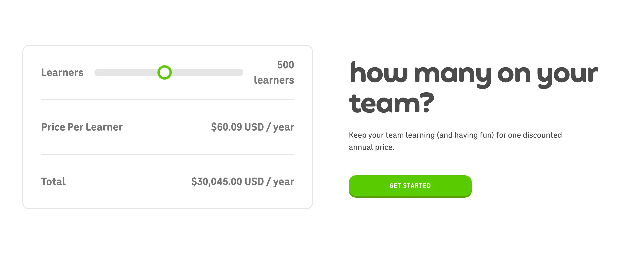Click the divider above the Total row
Viewport: 644px width, 254px height.
point(167,154)
